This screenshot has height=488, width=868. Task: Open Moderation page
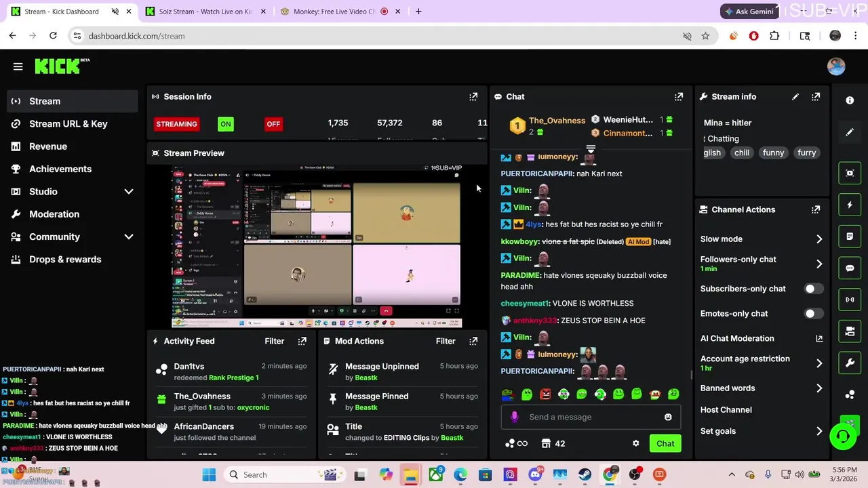pos(71,214)
